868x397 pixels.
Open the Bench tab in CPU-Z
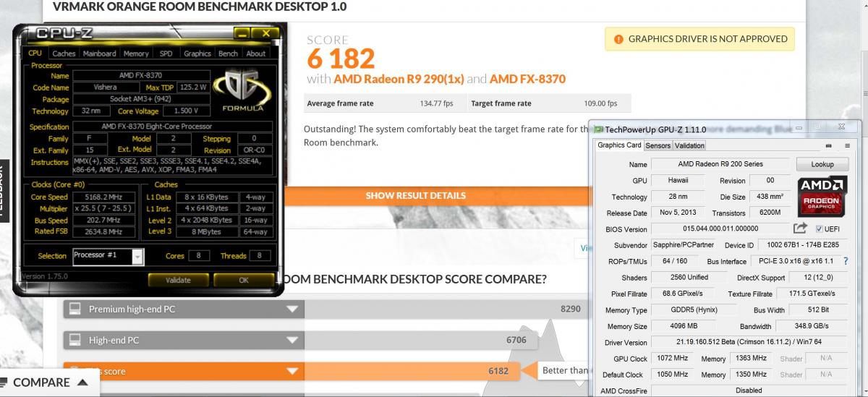228,54
